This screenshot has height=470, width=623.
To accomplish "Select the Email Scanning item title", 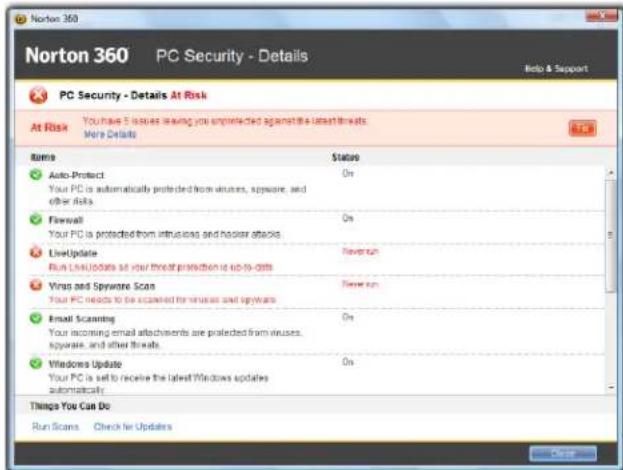I will 81,319.
